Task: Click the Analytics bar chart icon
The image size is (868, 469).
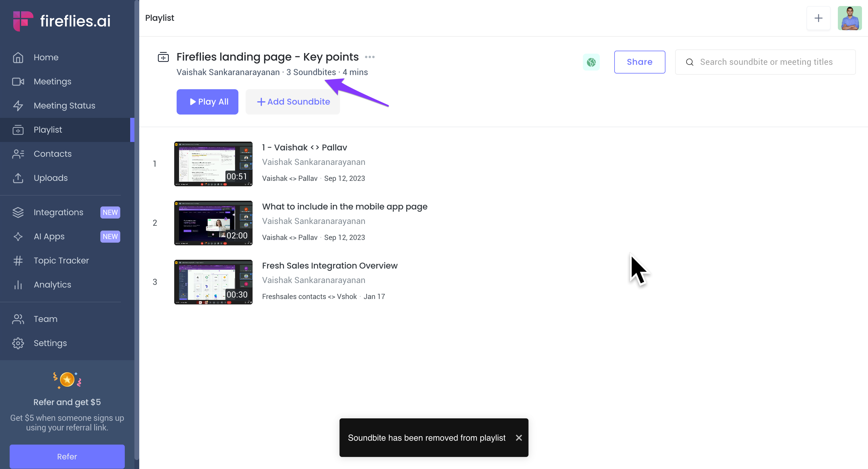Action: coord(18,285)
